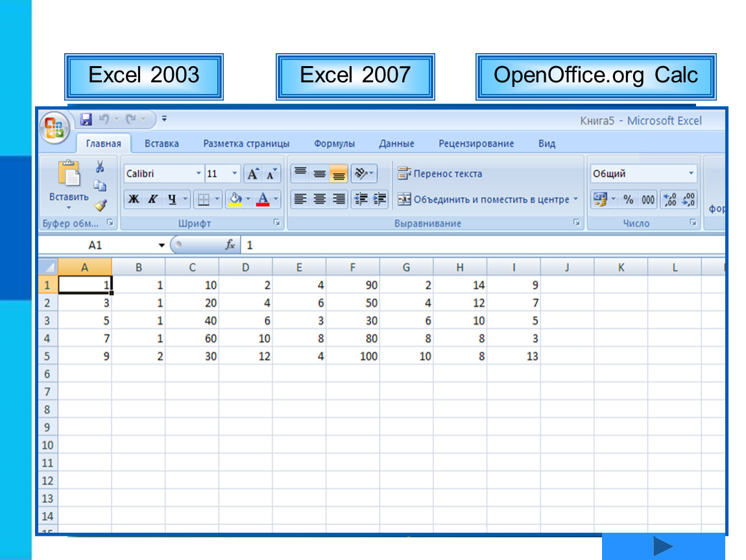This screenshot has width=746, height=560.
Task: Click the borders icon
Action: click(204, 199)
